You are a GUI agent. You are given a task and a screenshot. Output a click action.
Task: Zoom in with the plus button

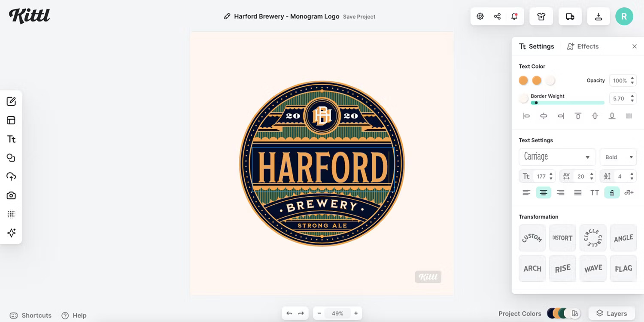coord(356,313)
